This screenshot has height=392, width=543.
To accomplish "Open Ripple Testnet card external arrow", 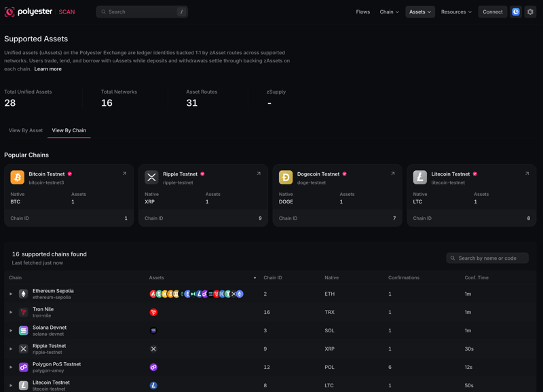I will tap(259, 174).
